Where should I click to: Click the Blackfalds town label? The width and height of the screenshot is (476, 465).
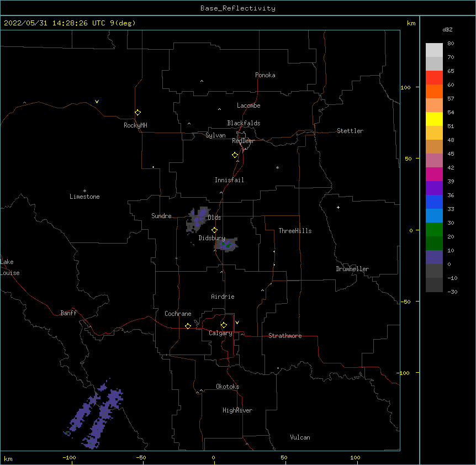coord(244,123)
